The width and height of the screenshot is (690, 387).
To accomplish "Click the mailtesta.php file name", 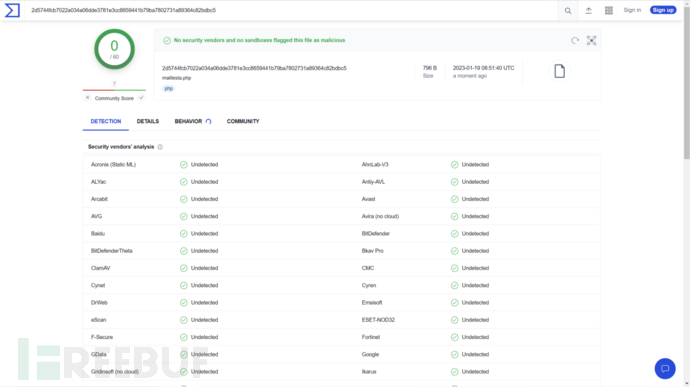I will click(x=176, y=78).
